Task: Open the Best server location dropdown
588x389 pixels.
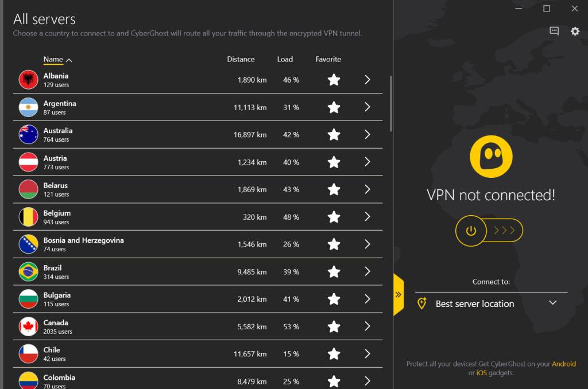Action: pyautogui.click(x=553, y=302)
